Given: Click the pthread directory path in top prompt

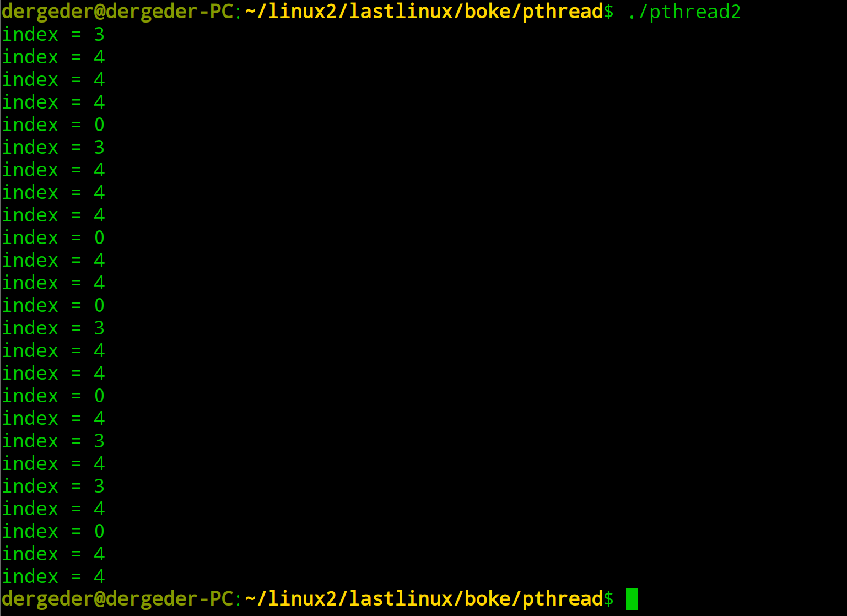Looking at the screenshot, I should coord(424,12).
